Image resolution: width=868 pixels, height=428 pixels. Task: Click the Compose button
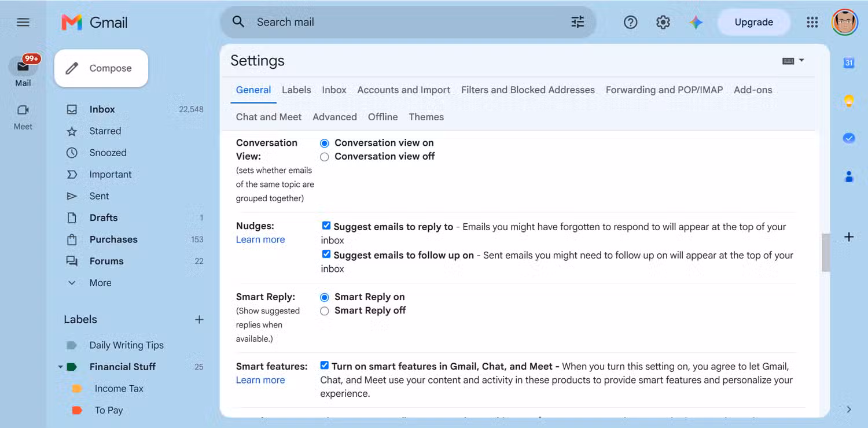(x=101, y=68)
